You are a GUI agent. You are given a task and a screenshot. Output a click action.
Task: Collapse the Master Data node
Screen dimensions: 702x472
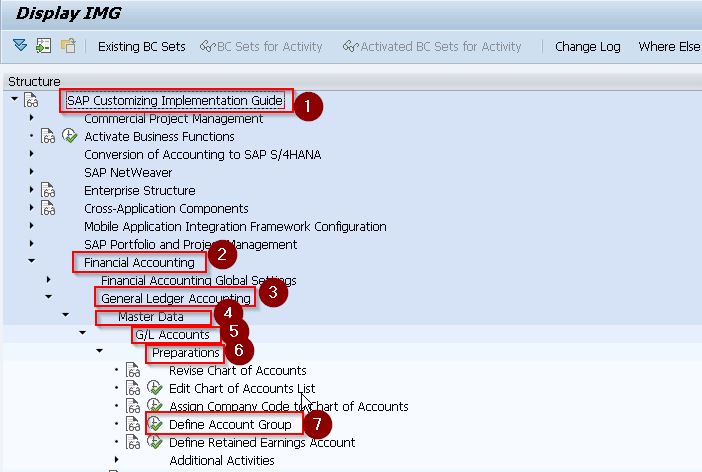point(65,315)
